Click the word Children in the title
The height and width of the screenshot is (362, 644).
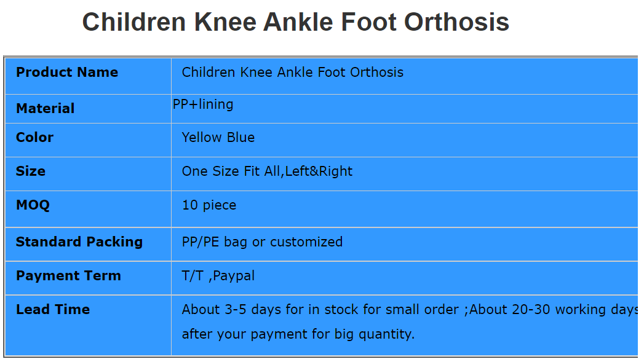134,23
